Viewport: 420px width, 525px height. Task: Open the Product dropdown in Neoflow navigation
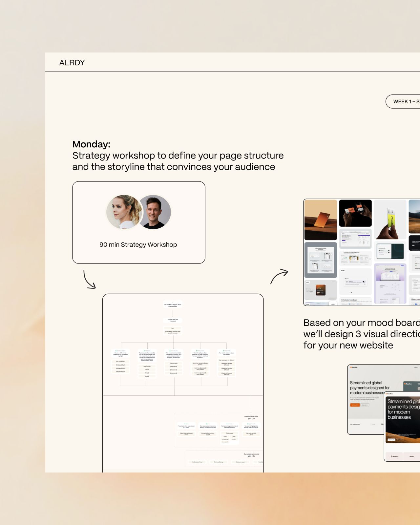(416, 367)
